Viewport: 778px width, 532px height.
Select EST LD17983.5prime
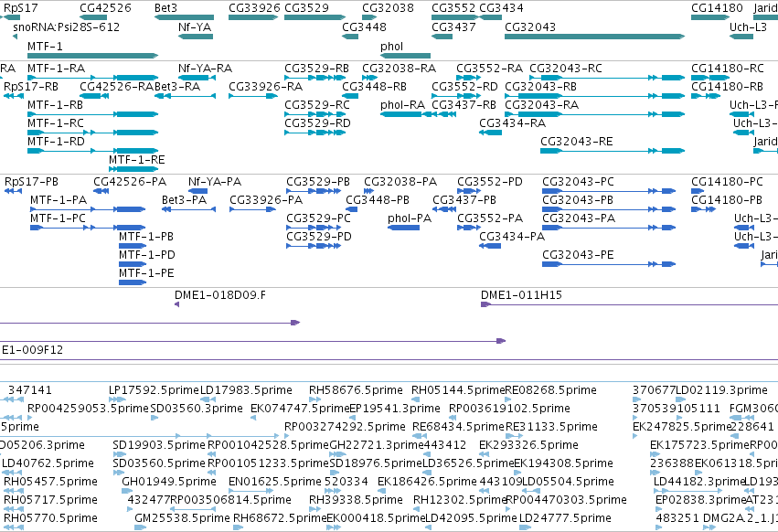246,390
